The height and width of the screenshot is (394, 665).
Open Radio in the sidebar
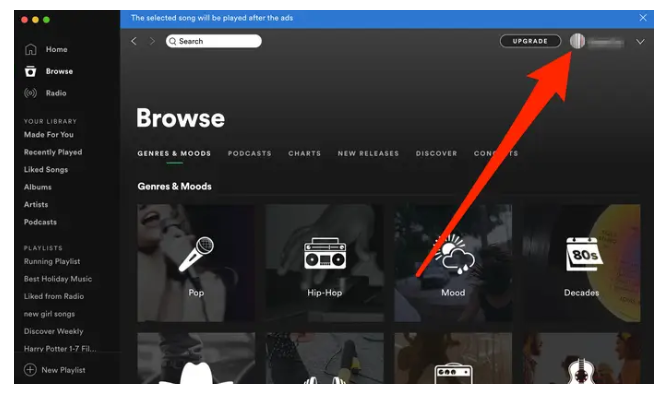pyautogui.click(x=56, y=93)
